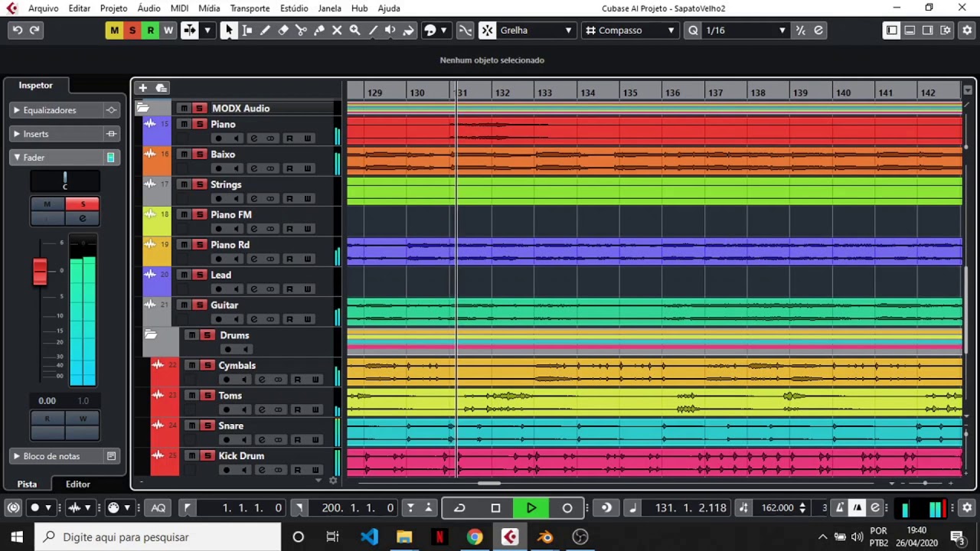This screenshot has height=551, width=980.
Task: Expand the Inserts inspector section
Action: [17, 134]
